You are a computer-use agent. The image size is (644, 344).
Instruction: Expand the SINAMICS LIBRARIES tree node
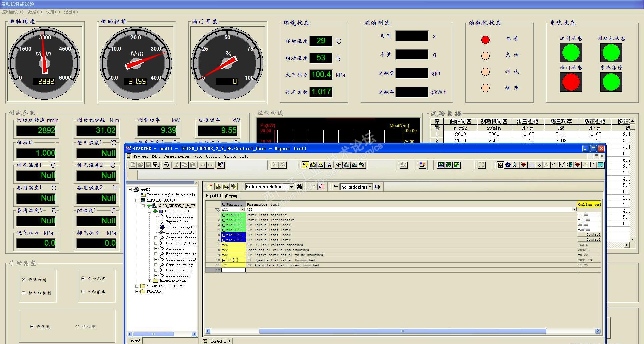coord(137,286)
